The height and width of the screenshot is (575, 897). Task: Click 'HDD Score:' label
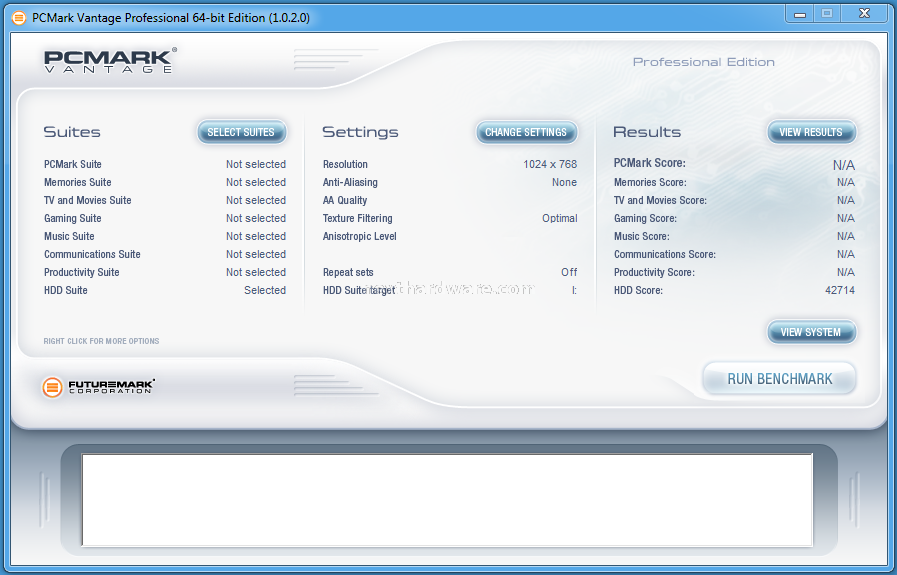[x=638, y=290]
